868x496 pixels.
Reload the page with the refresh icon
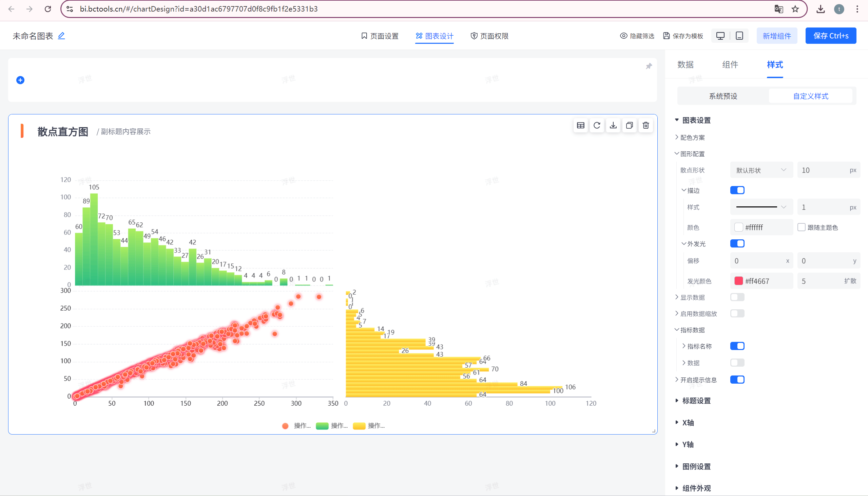pyautogui.click(x=48, y=9)
